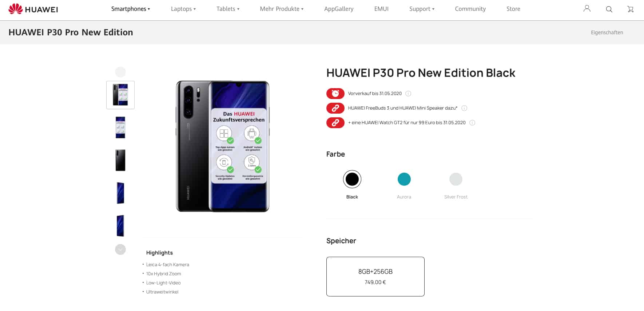Expand the Smartphones dropdown menu

tap(131, 9)
